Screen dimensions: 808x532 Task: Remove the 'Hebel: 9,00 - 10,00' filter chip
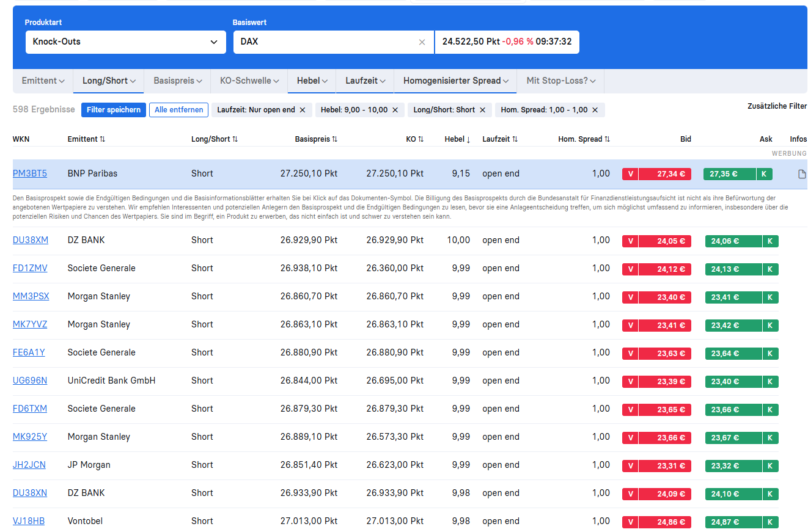click(395, 110)
